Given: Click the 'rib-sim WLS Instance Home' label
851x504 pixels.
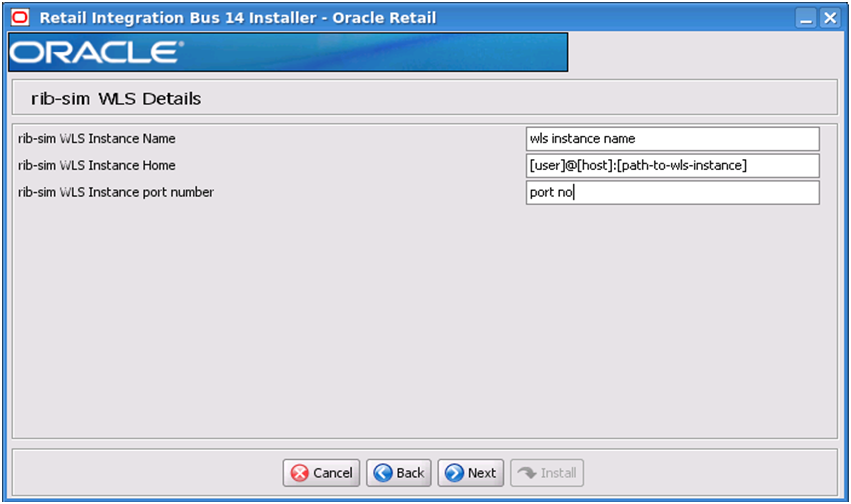Looking at the screenshot, I should (x=97, y=165).
